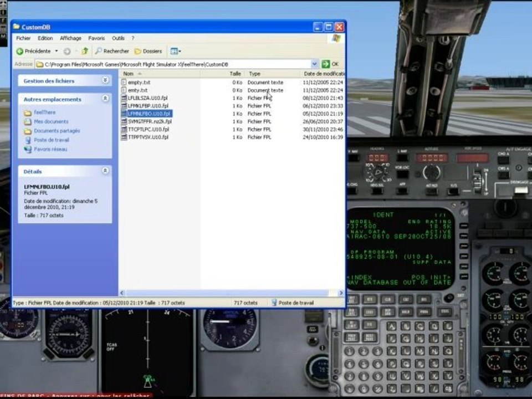This screenshot has width=532, height=399.
Task: Click the autopilot altitude selector knob
Action: point(431,172)
